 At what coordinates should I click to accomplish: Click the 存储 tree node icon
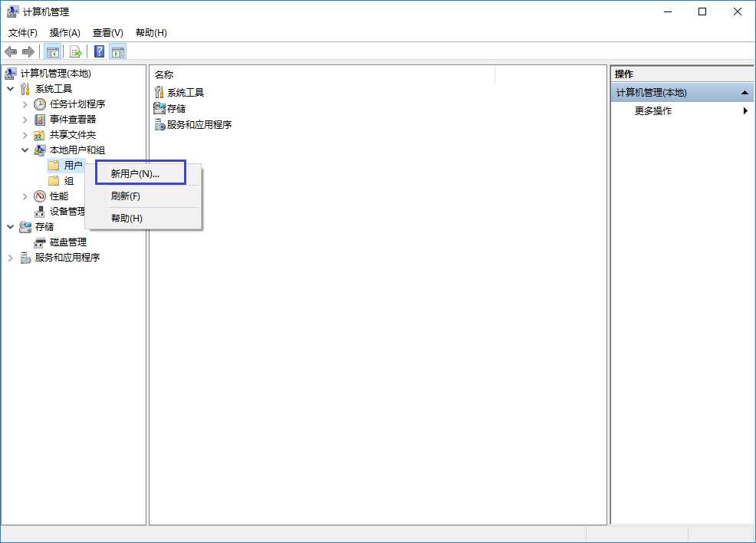tap(25, 227)
